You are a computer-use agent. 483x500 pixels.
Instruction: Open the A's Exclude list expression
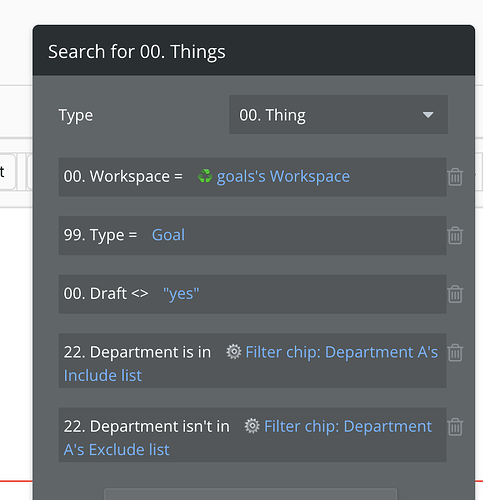pyautogui.click(x=116, y=450)
